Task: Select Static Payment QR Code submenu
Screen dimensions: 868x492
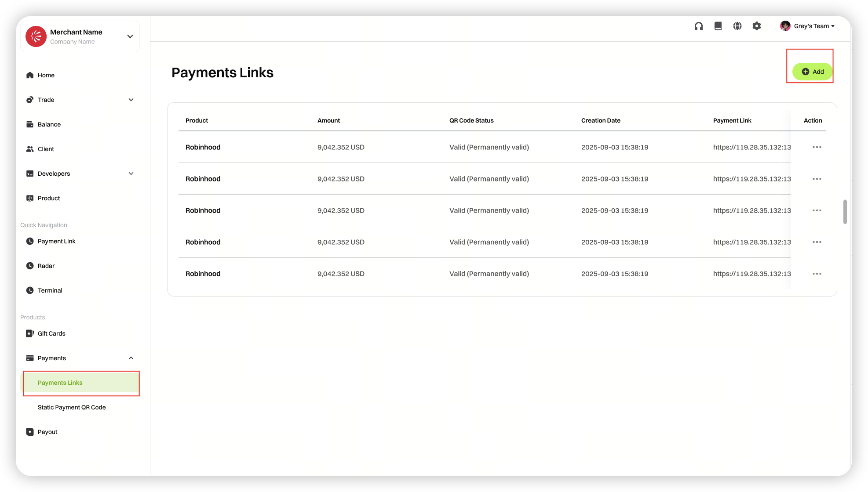Action: pos(72,407)
